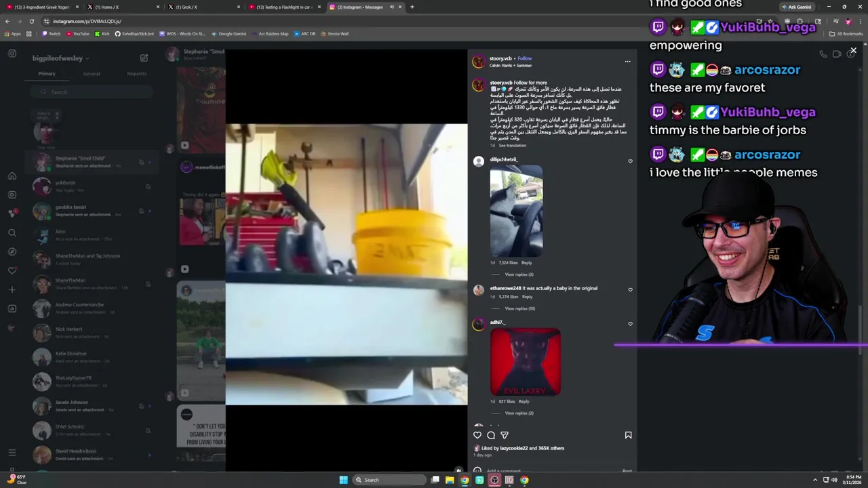Screen dimensions: 868x488
Task: Expand the bigpileofwesley account switcher
Action: [x=61, y=58]
